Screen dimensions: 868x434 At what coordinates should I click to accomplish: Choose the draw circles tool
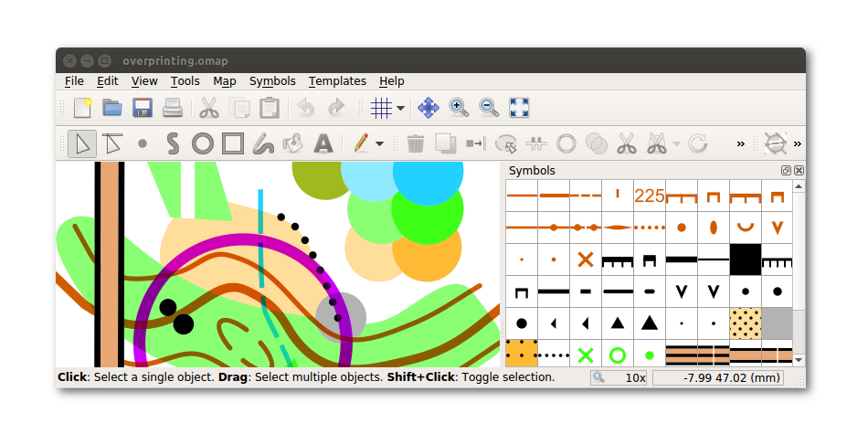(x=203, y=144)
